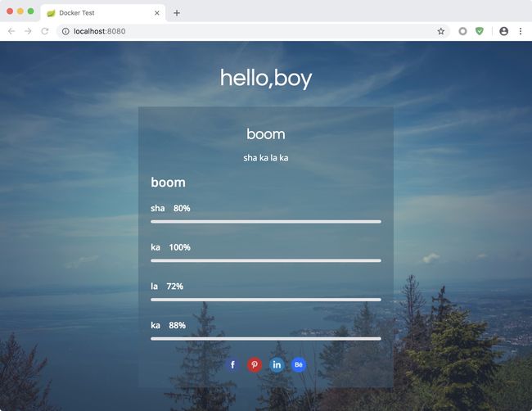Reload the localhost page
532x411 pixels.
click(45, 31)
